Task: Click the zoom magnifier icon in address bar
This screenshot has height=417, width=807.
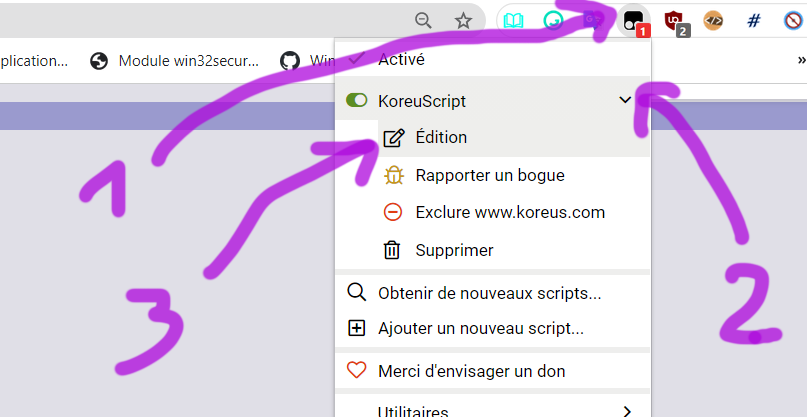Action: coord(424,21)
